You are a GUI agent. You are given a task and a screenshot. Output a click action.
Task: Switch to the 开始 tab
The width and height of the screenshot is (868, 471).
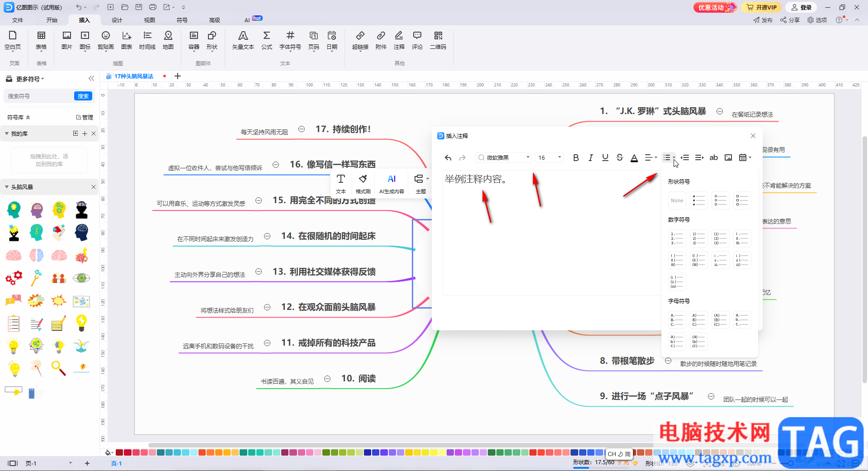(52, 20)
